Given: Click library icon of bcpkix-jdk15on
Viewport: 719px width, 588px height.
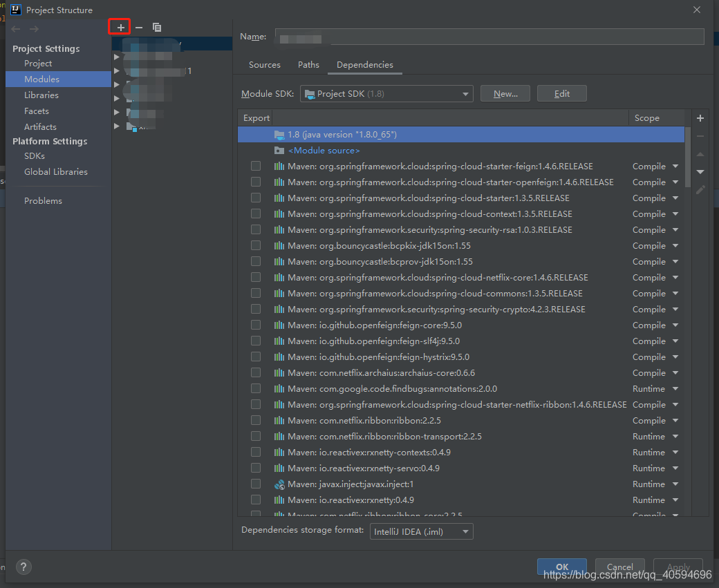Looking at the screenshot, I should point(279,246).
